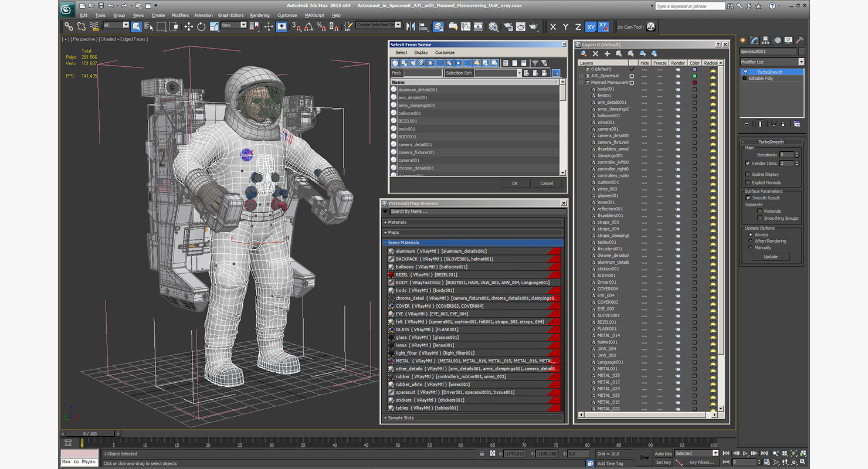The image size is (868, 469).
Task: Activate the Select Object tool
Action: pyautogui.click(x=136, y=26)
